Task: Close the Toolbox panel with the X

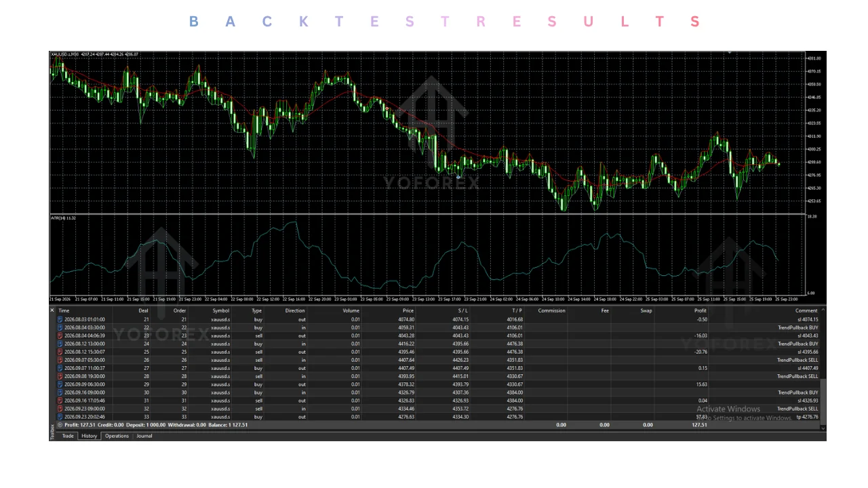Action: pos(52,310)
